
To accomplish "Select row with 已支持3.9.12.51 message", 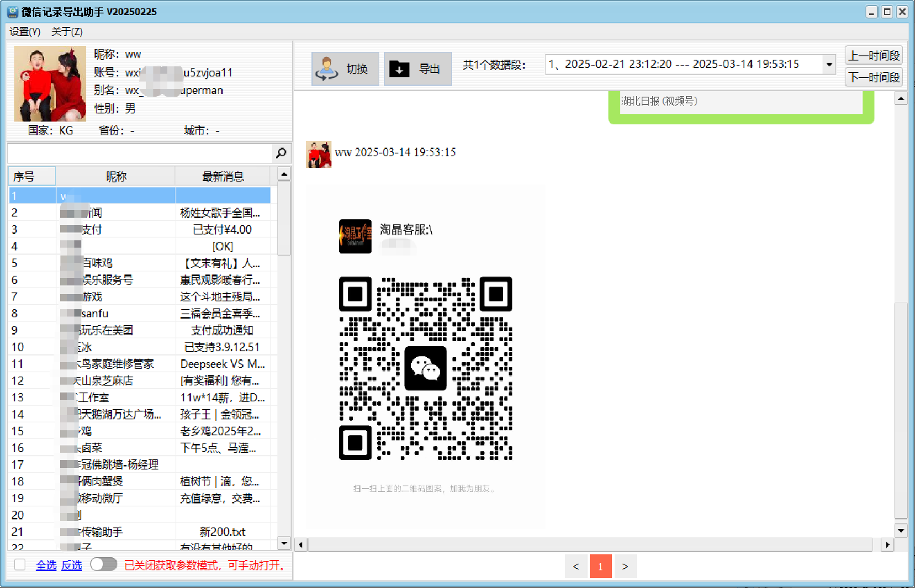I will click(140, 347).
